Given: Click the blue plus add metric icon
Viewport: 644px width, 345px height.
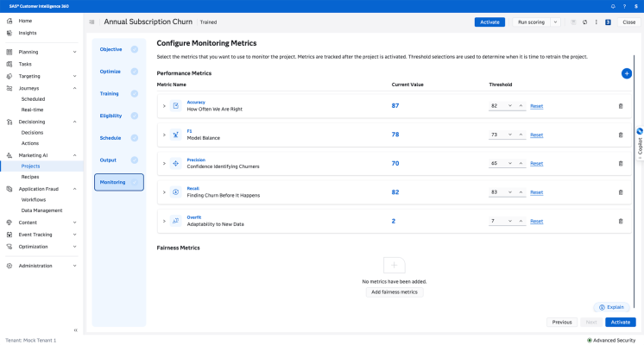Looking at the screenshot, I should pos(627,73).
